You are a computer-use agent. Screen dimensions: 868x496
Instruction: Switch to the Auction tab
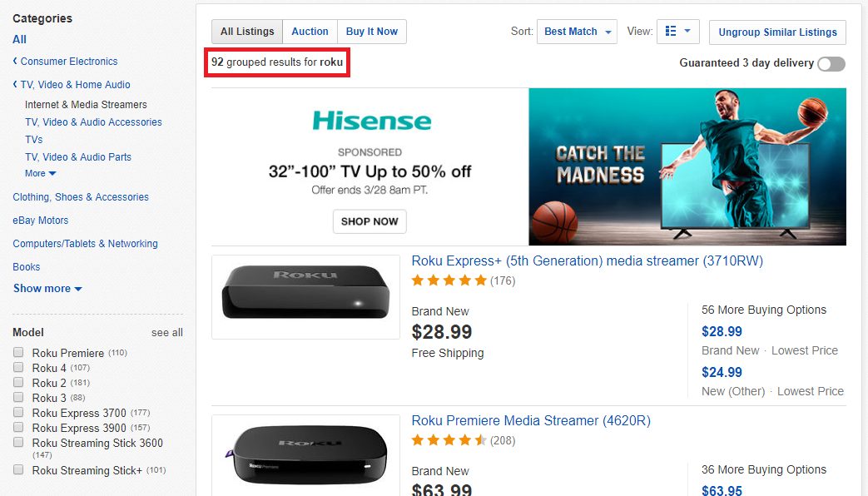point(310,32)
